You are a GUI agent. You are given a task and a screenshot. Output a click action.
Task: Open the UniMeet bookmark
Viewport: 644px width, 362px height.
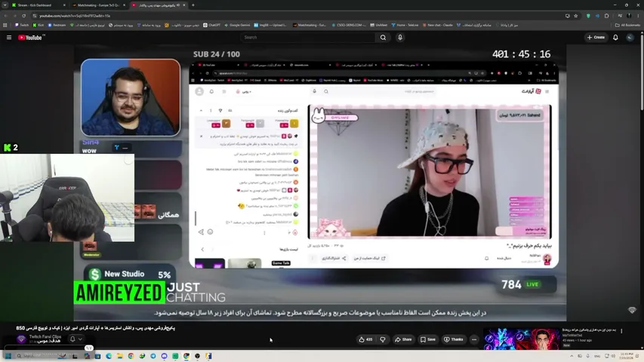coord(379,25)
